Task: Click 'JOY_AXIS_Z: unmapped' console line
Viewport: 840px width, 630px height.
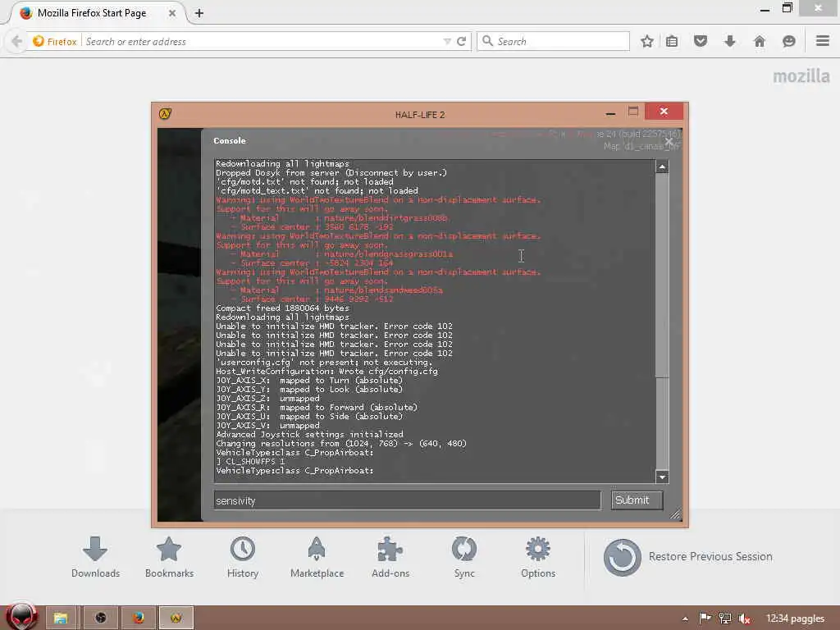Action: point(267,399)
